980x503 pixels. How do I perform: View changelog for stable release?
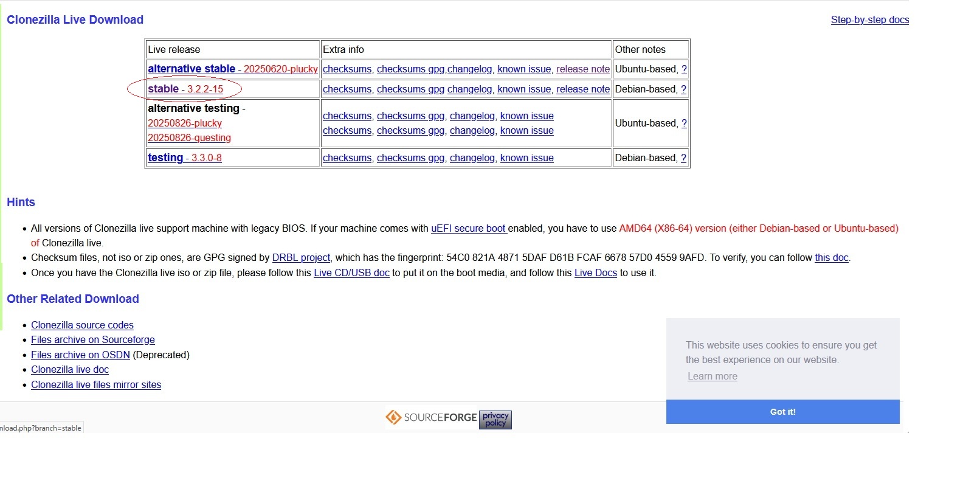click(470, 89)
